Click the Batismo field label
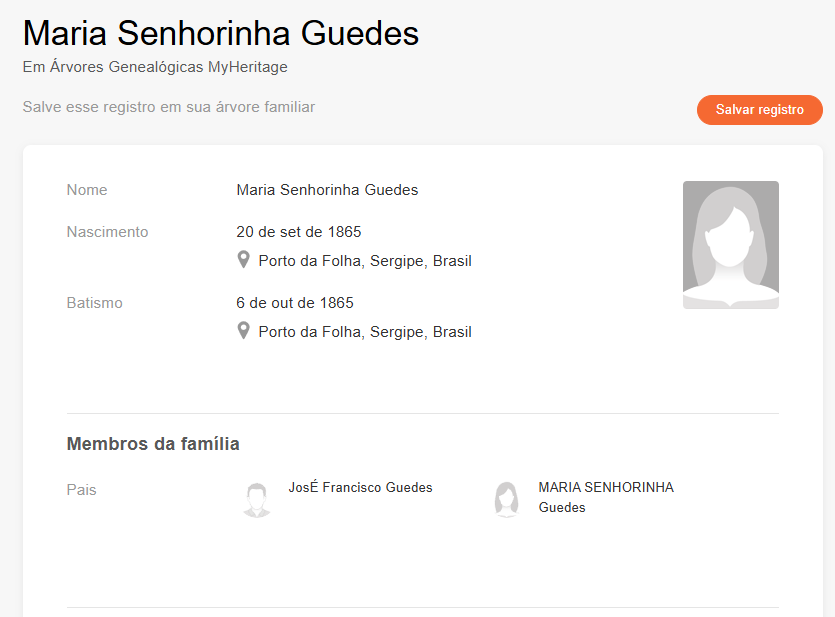Screen dimensions: 835x617 pyautogui.click(x=94, y=303)
